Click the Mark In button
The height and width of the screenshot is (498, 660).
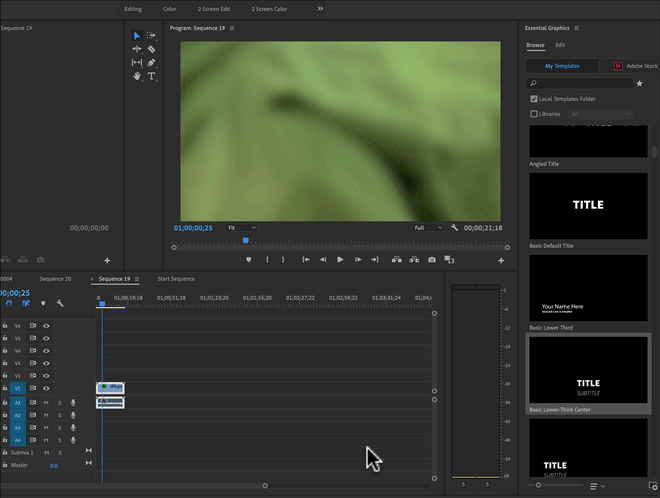267,260
